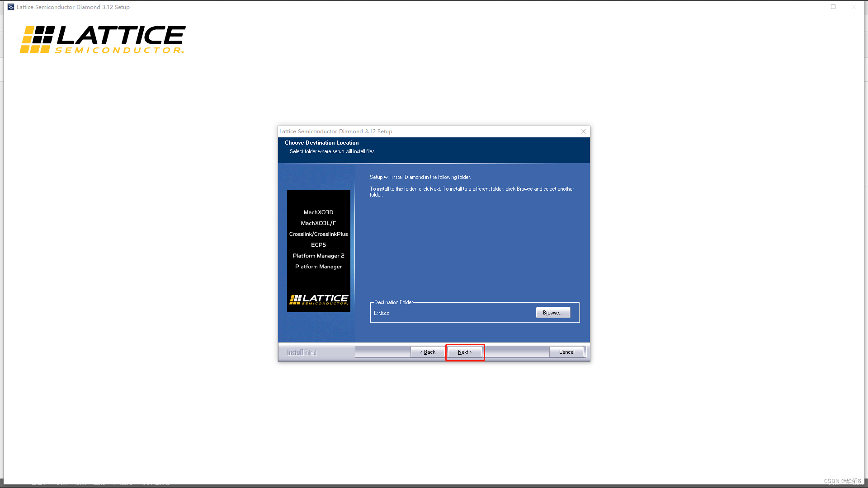Viewport: 868px width, 488px height.
Task: Click the InstallShield branding label
Action: pyautogui.click(x=301, y=352)
